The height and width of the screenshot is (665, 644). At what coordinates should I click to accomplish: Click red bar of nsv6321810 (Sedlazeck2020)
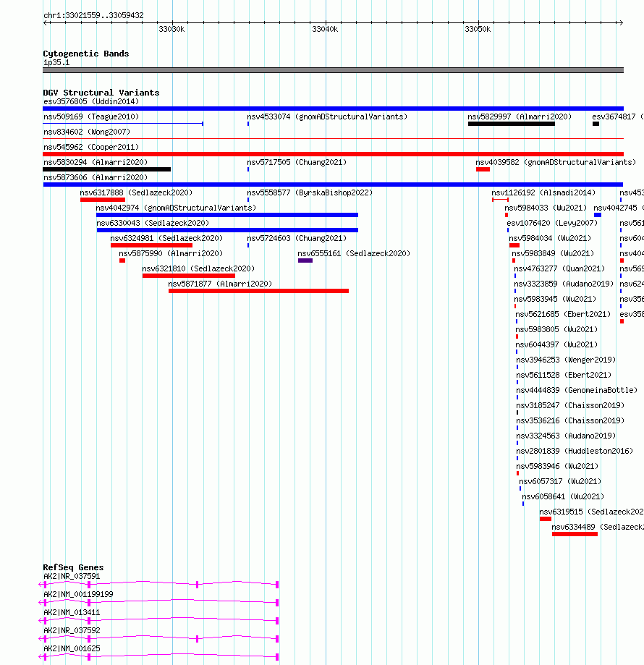189,276
